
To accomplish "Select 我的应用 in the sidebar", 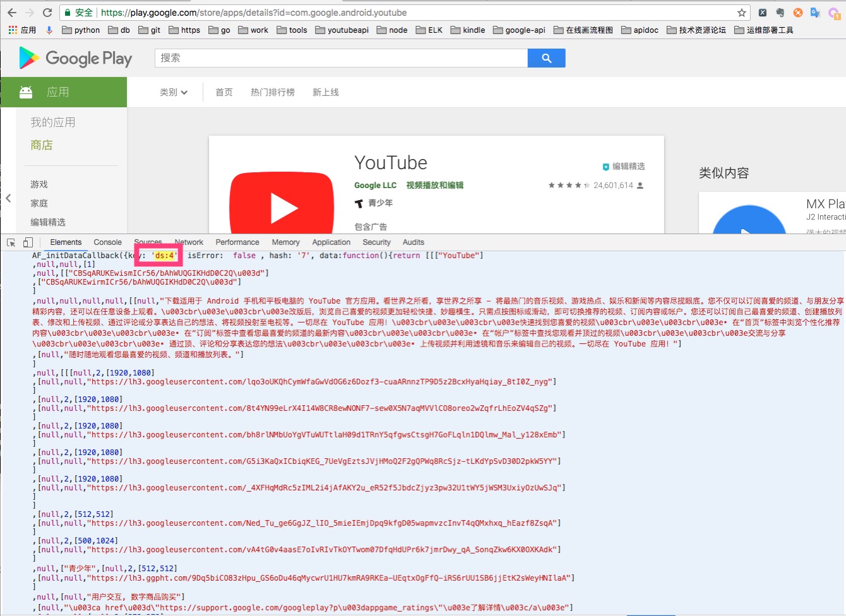I will pos(53,122).
